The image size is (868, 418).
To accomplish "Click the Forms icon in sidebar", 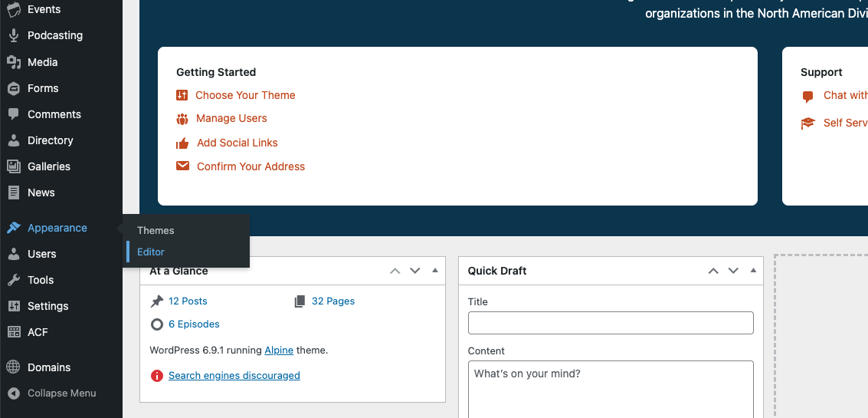I will [14, 88].
